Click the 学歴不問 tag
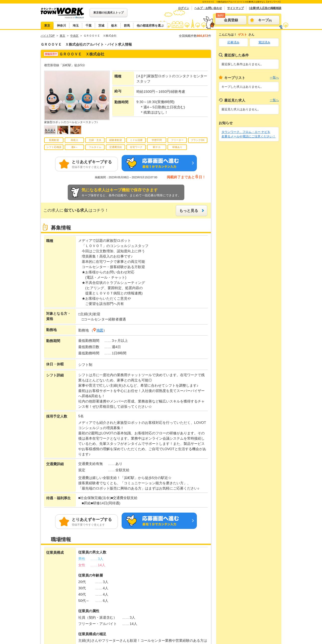The width and height of the screenshot is (322, 644). (x=157, y=140)
